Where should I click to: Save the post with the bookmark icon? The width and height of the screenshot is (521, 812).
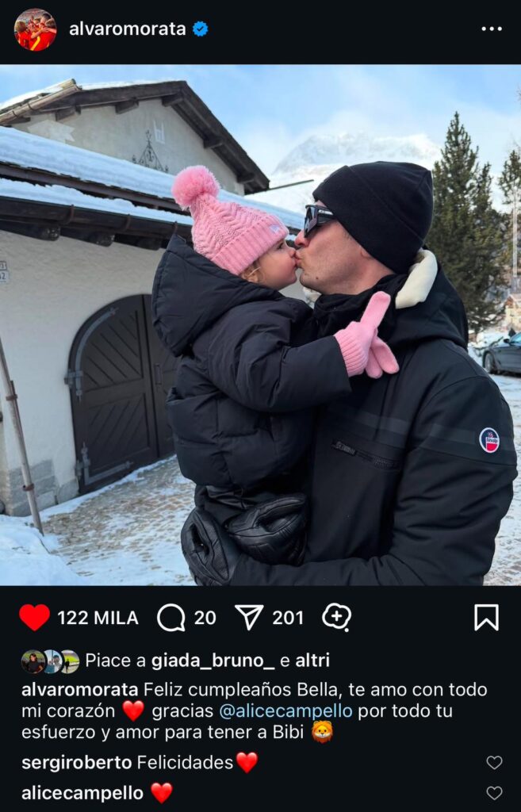486,617
